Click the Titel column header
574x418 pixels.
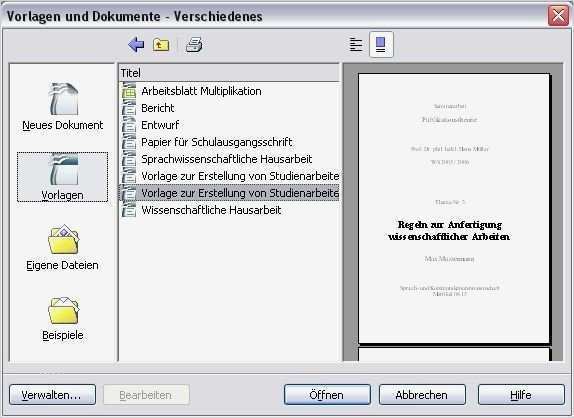[230, 73]
